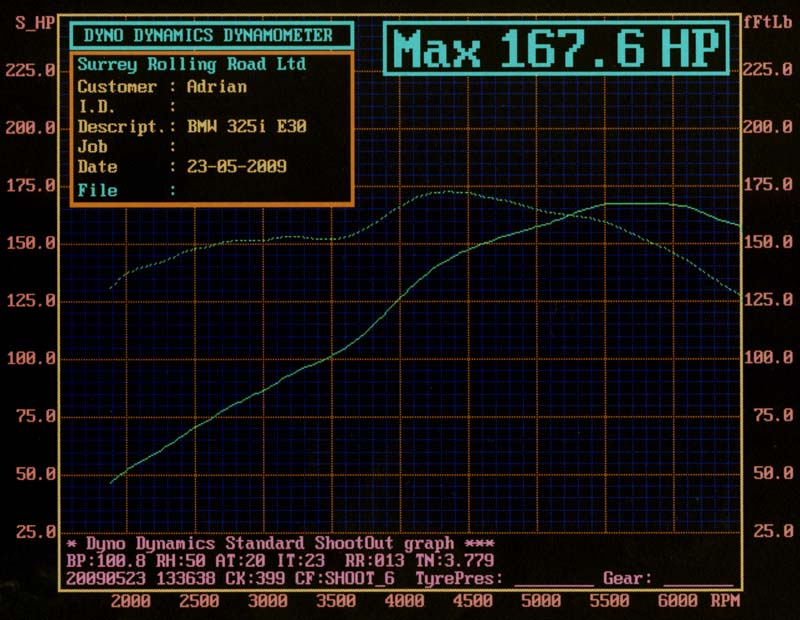Viewport: 800px width, 620px height.
Task: Click the 4500 RPM axis tick label
Action: click(472, 601)
